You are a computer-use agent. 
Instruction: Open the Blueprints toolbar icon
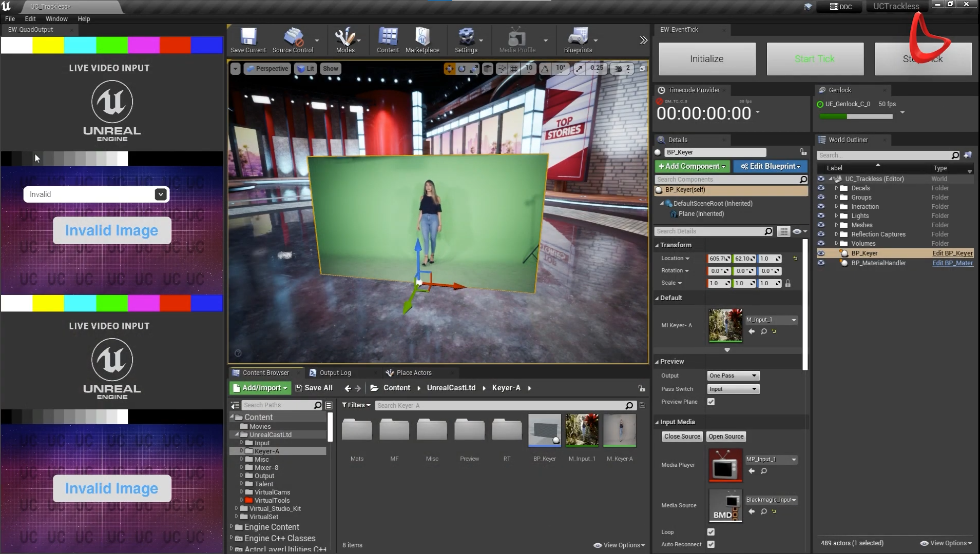[578, 41]
